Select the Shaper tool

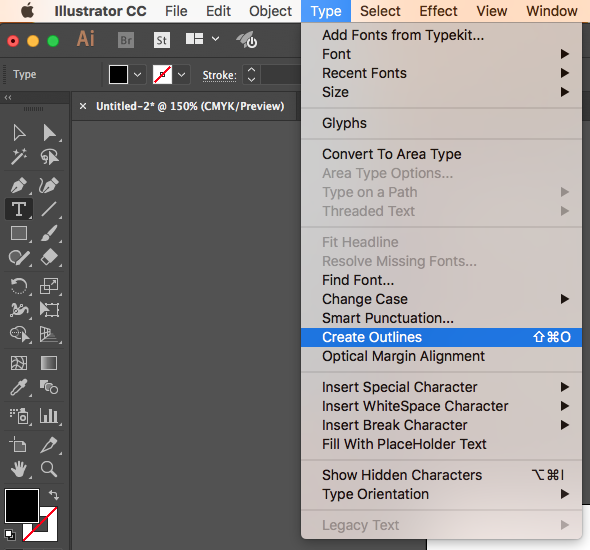pyautogui.click(x=19, y=258)
